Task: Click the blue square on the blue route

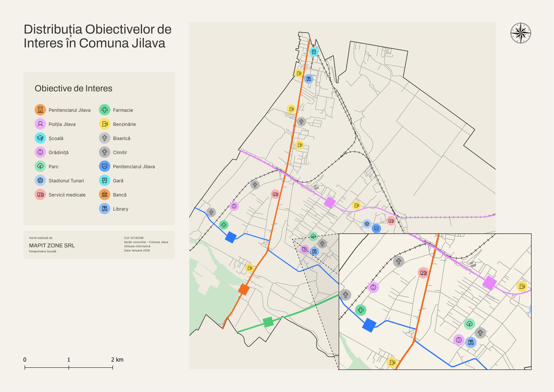Action: (231, 237)
